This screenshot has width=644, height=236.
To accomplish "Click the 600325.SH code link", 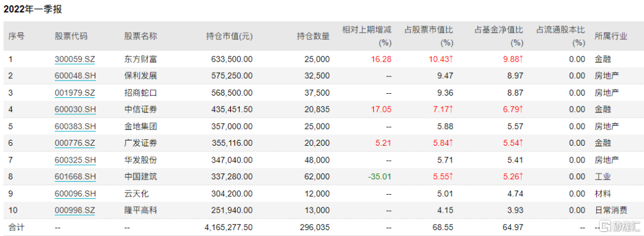I will click(75, 160).
